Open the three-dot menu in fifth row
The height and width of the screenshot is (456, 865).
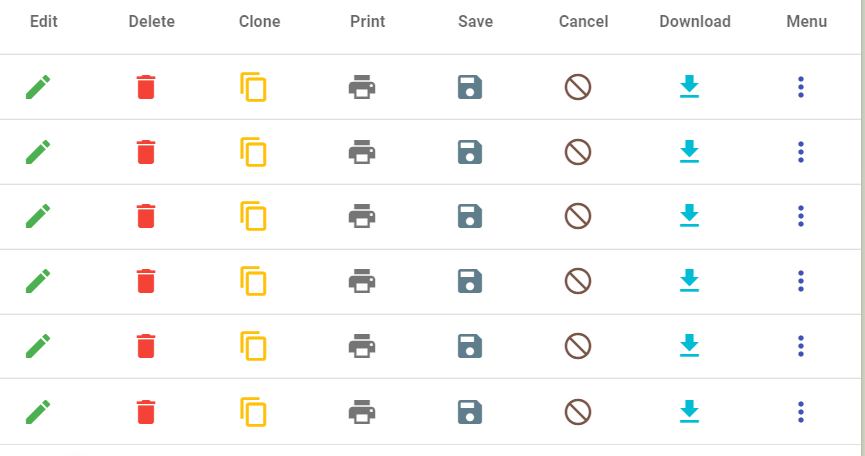(x=801, y=346)
